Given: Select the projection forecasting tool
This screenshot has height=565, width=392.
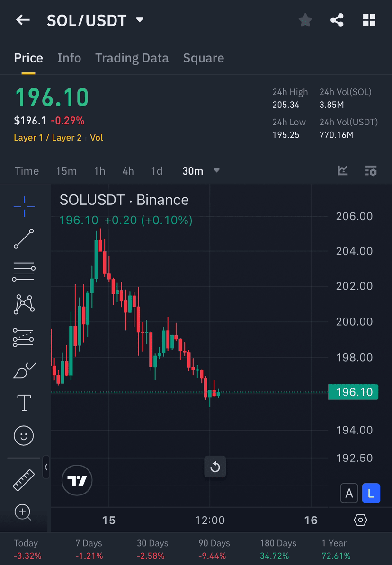Looking at the screenshot, I should point(24,338).
